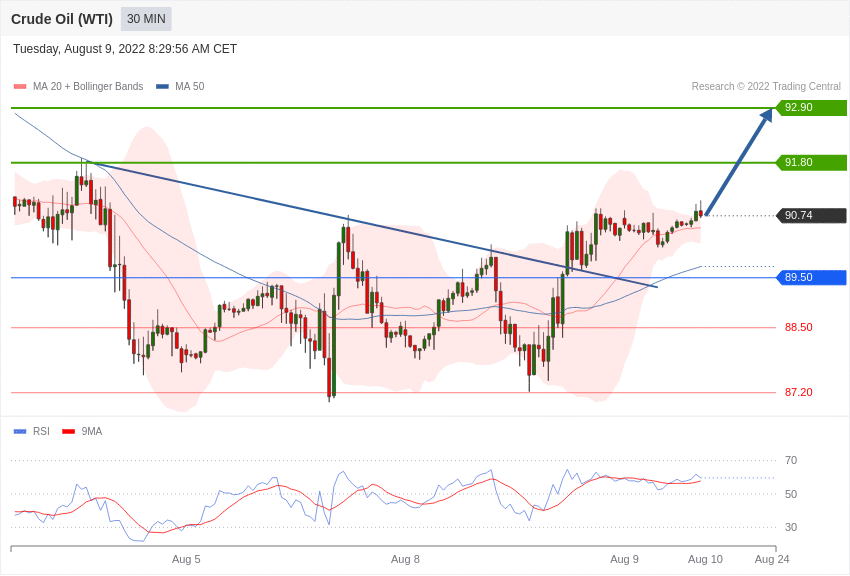The image size is (850, 576).
Task: Select the 89.50 blue pivot price tag
Action: [811, 278]
